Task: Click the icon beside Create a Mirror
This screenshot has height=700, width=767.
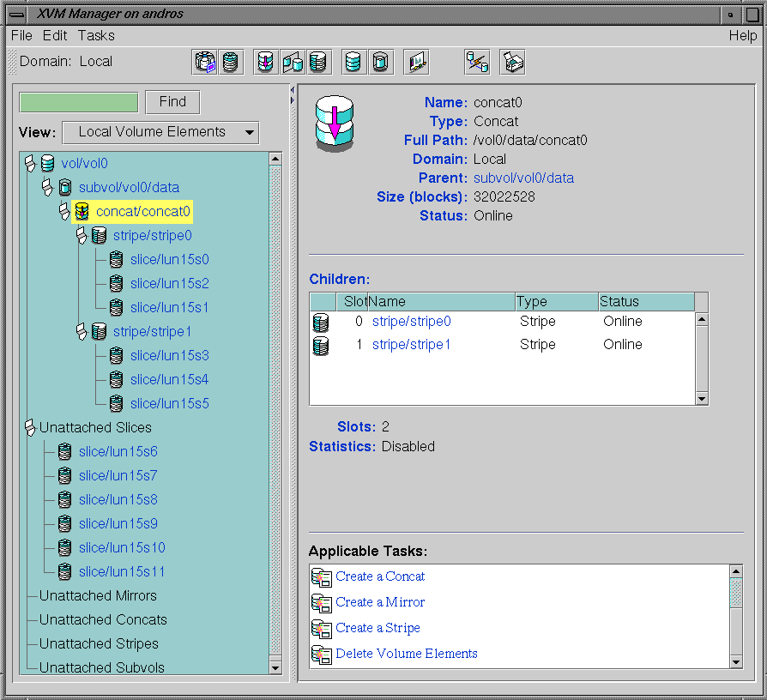Action: tap(322, 603)
